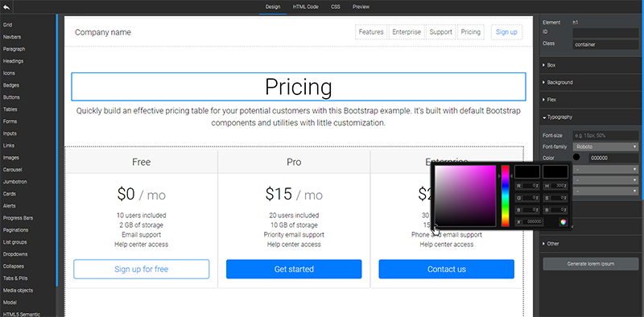The height and width of the screenshot is (317, 644).
Task: Open the CSS tab
Action: coord(336,6)
